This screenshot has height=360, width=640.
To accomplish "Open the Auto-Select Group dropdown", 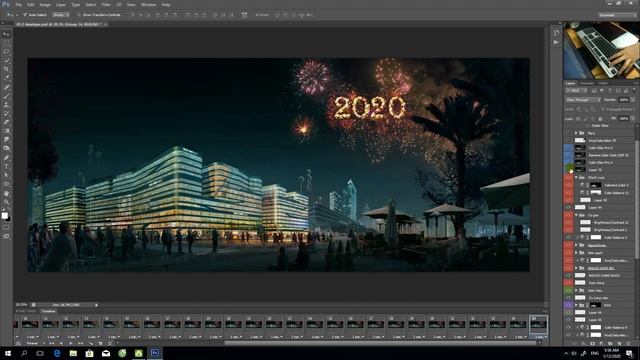I will 61,15.
